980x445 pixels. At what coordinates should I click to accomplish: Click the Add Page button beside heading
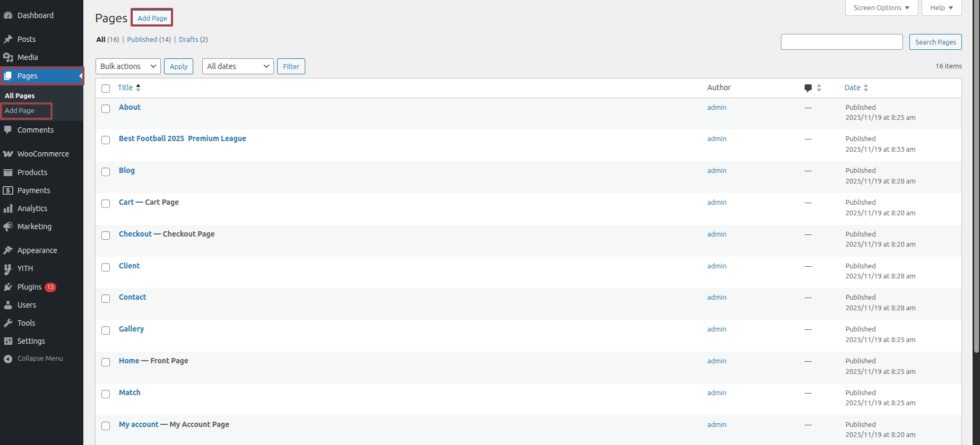point(152,18)
